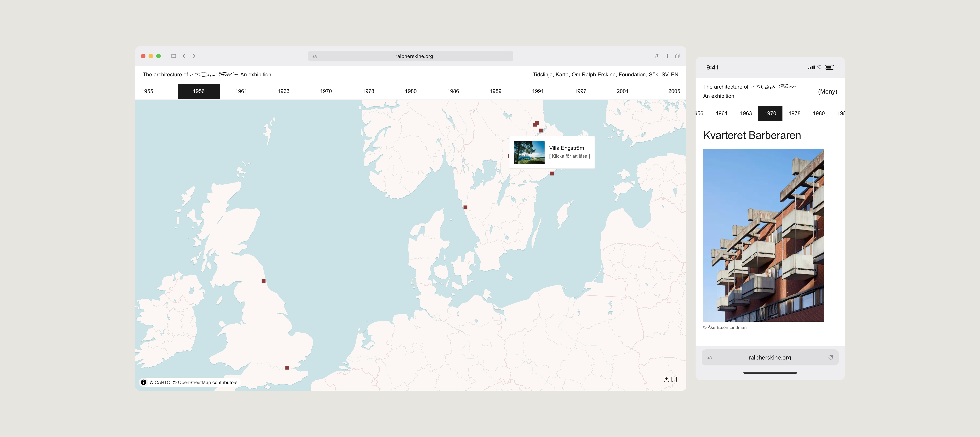The height and width of the screenshot is (437, 980).
Task: Tap aA icon in mobile address bar
Action: tap(709, 358)
